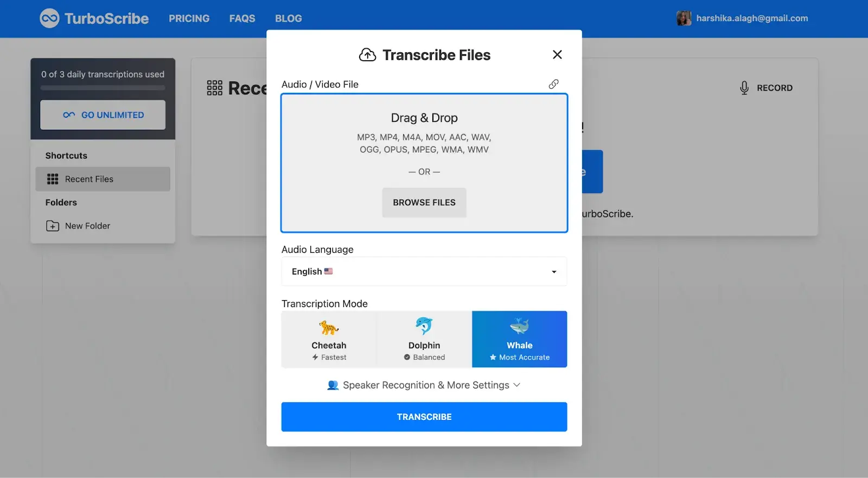Click the checkmark icon by Balanced
This screenshot has width=868, height=478.
[x=407, y=357]
